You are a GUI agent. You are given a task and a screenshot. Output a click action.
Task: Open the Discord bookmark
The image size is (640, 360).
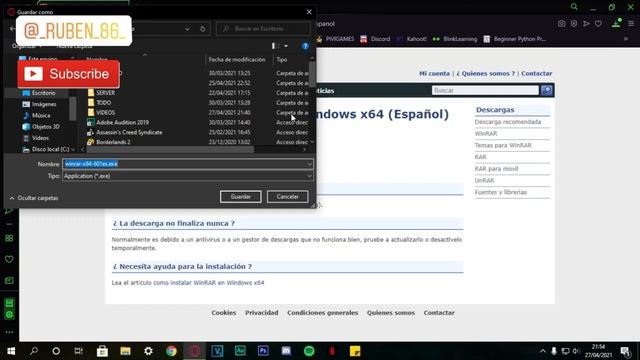376,39
